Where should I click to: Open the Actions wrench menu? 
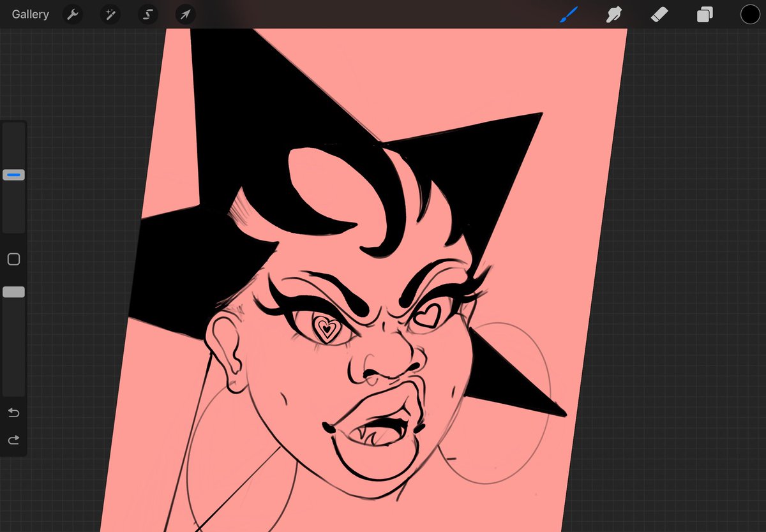click(x=73, y=15)
